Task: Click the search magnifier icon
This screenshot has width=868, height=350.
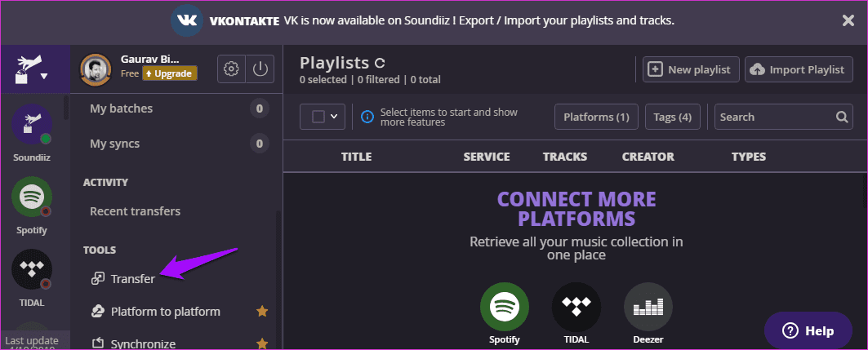Action: click(841, 117)
